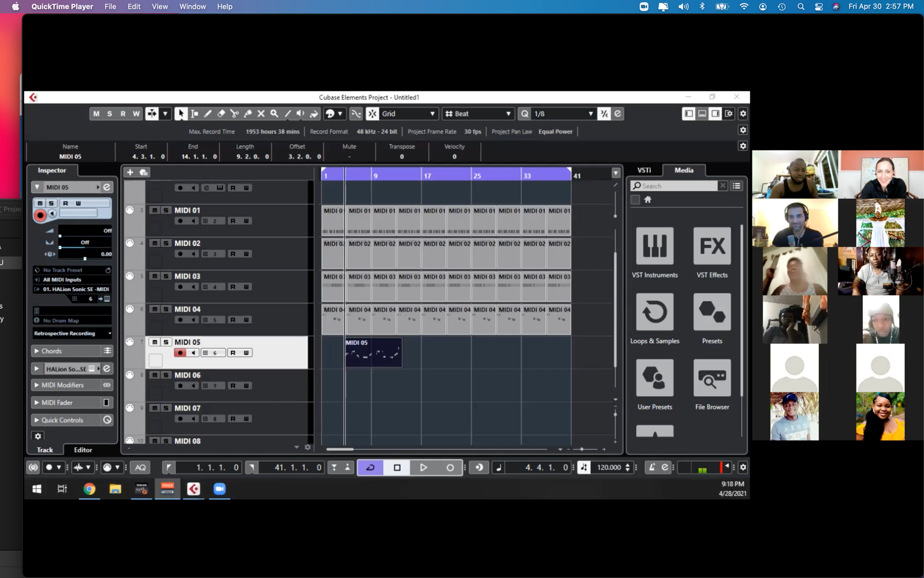Switch to the VSTi tab
924x578 pixels.
tap(644, 170)
